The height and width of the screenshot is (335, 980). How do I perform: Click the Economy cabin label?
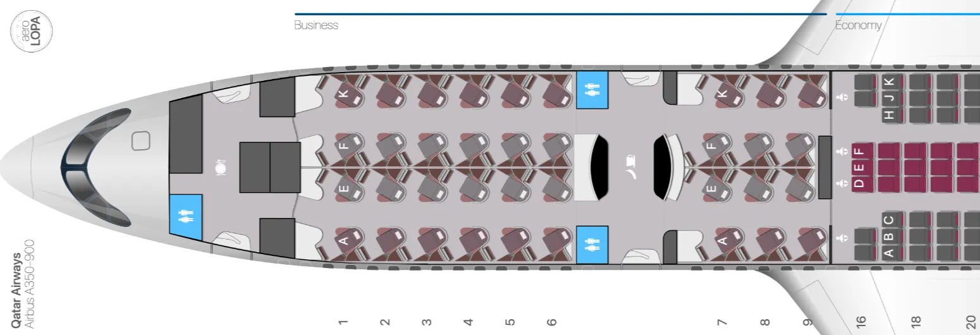(858, 25)
